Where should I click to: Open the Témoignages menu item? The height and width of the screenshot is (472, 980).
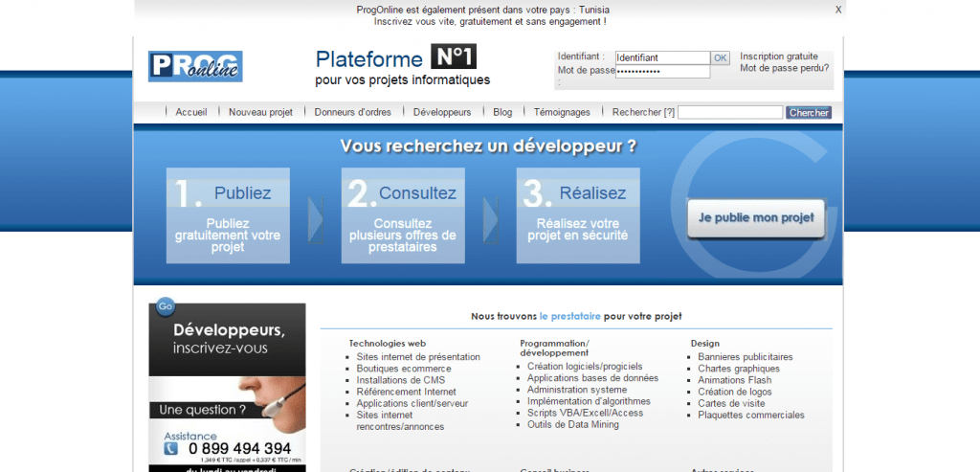coord(562,113)
